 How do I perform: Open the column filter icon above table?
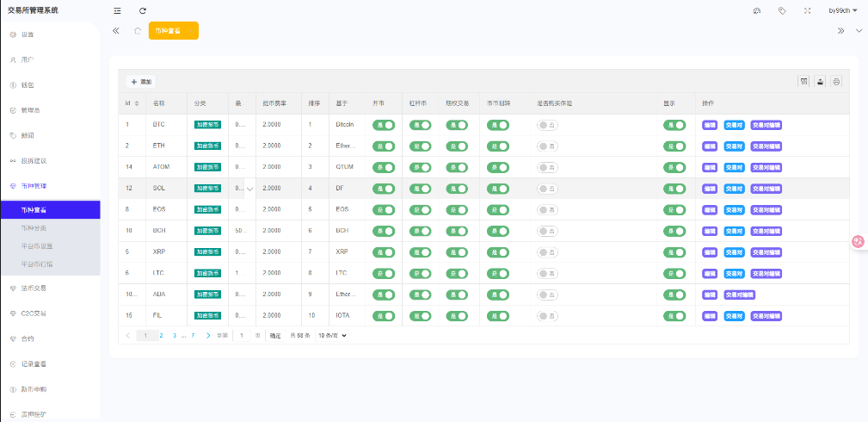coord(803,82)
